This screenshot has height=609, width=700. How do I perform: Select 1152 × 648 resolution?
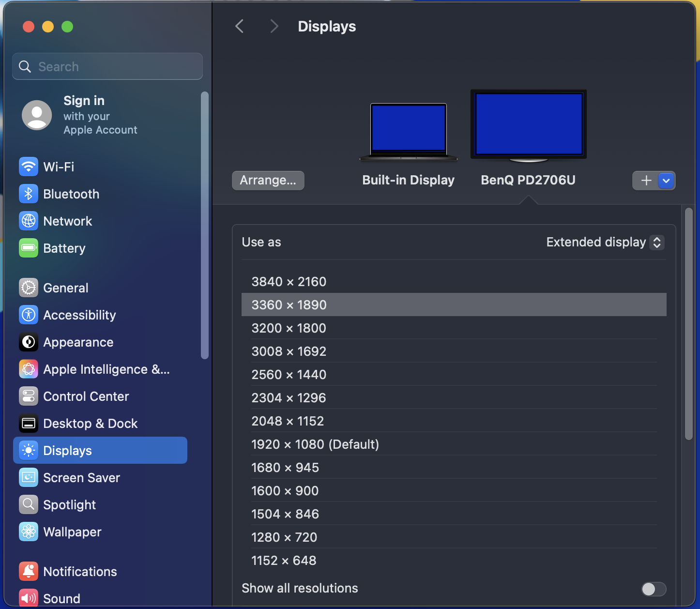coord(454,561)
